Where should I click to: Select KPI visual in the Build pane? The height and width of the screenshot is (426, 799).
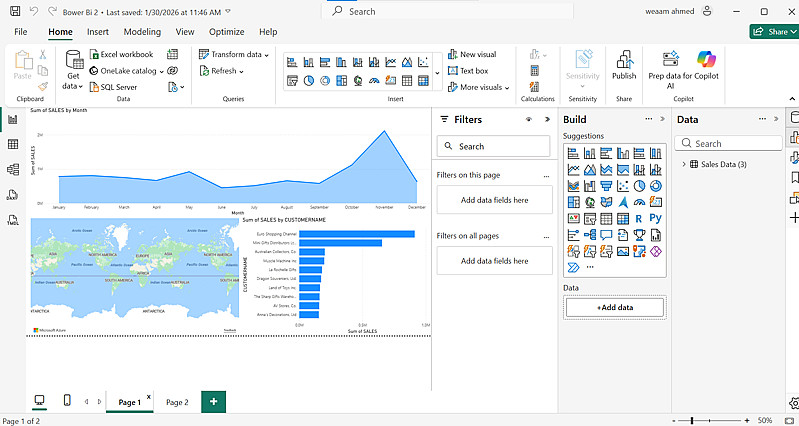click(574, 219)
